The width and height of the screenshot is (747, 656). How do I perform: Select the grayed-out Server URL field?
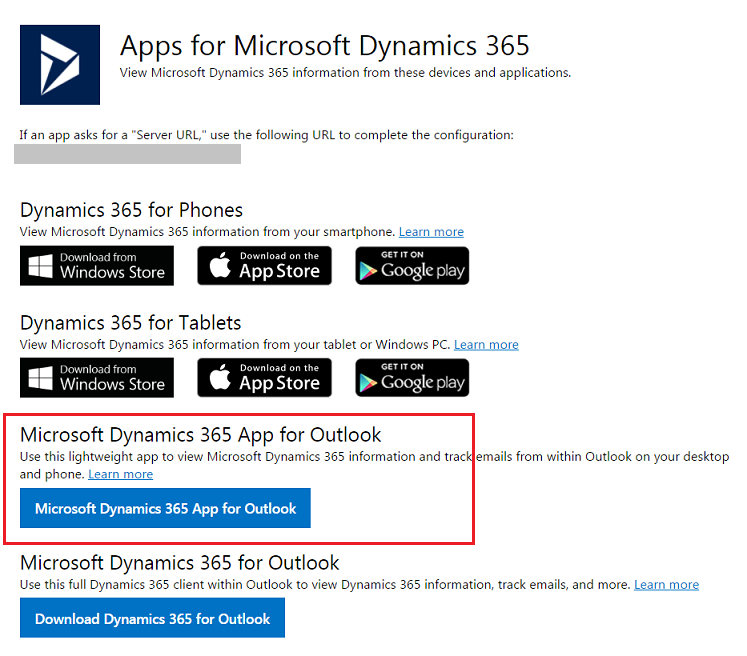[x=127, y=154]
